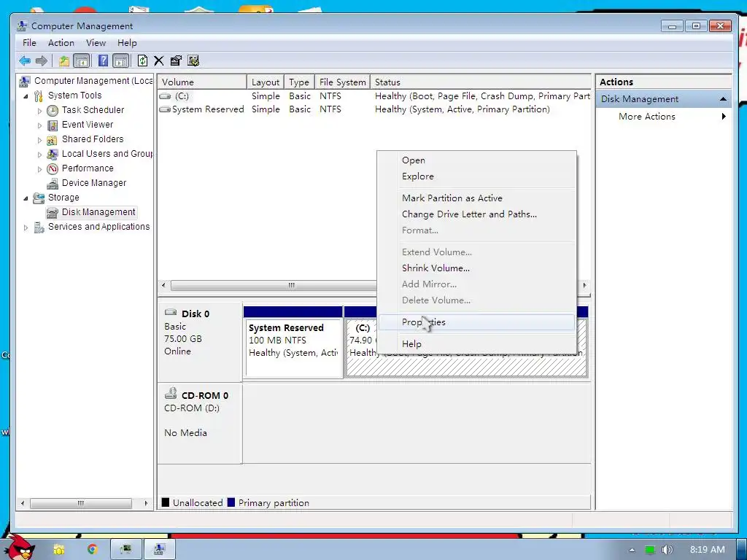Screen dimensions: 747x560
Task: Click the Forward arrow toolbar icon
Action: coord(42,61)
